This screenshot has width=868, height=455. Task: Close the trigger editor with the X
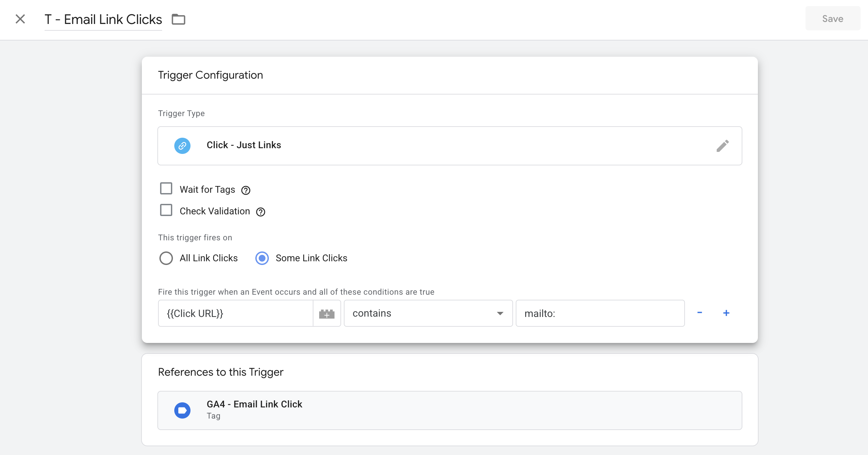coord(20,19)
